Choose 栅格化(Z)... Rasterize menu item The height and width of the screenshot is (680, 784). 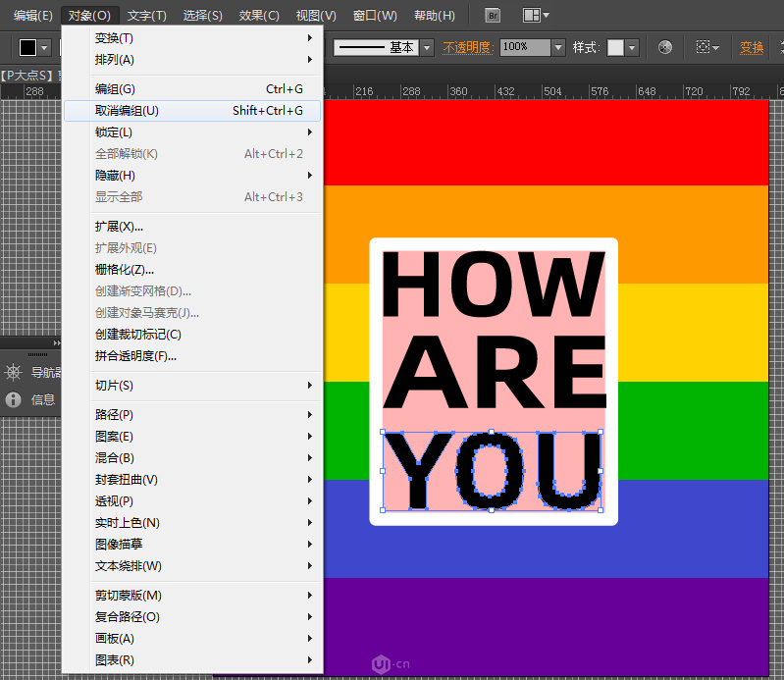124,270
